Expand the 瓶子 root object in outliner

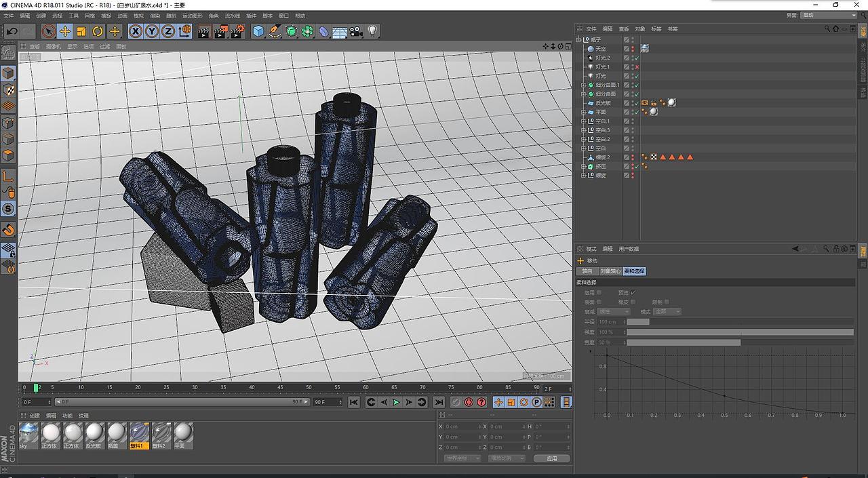coord(578,39)
